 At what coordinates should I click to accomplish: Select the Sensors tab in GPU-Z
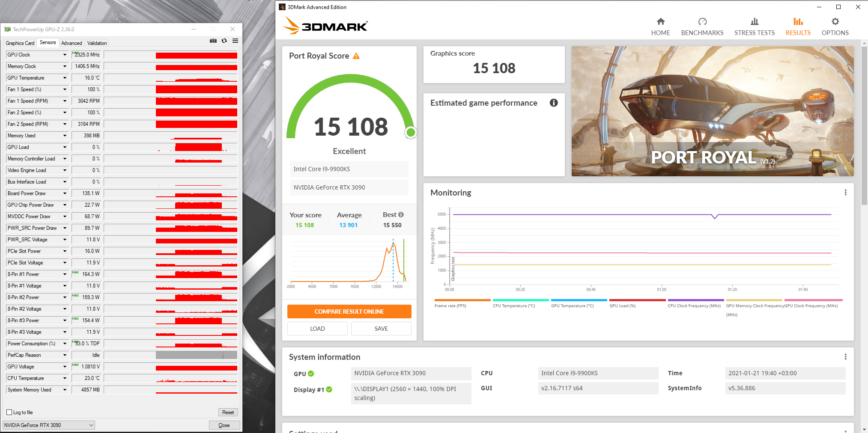point(48,43)
